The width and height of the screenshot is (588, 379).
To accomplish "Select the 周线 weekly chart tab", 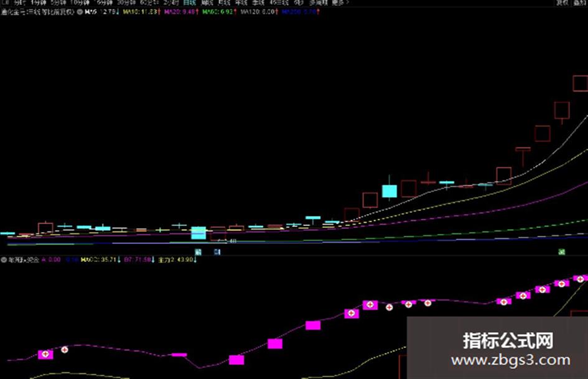I will [x=207, y=2].
